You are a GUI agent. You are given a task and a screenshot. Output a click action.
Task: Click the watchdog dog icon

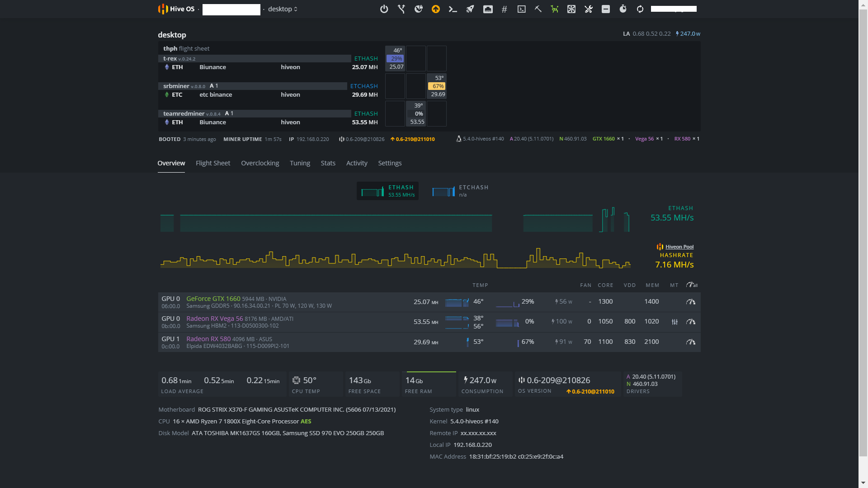coord(555,9)
